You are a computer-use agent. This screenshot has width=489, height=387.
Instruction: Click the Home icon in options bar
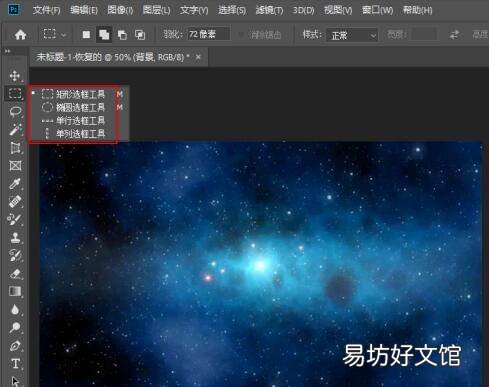point(20,35)
